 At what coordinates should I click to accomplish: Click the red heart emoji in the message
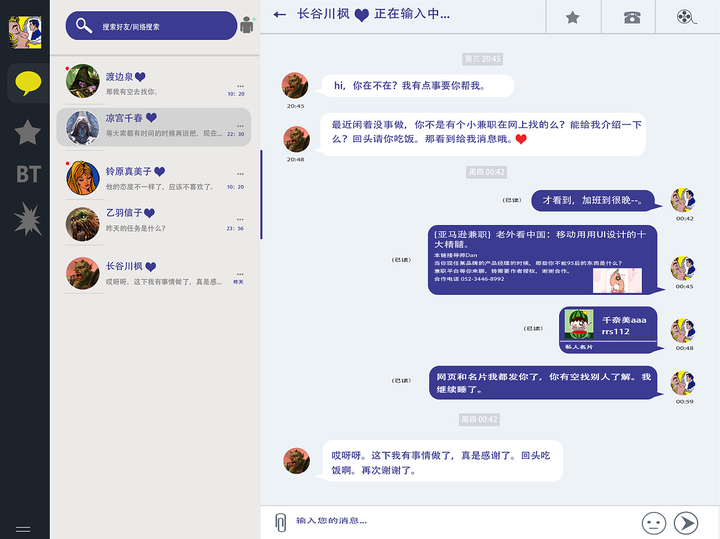click(521, 139)
